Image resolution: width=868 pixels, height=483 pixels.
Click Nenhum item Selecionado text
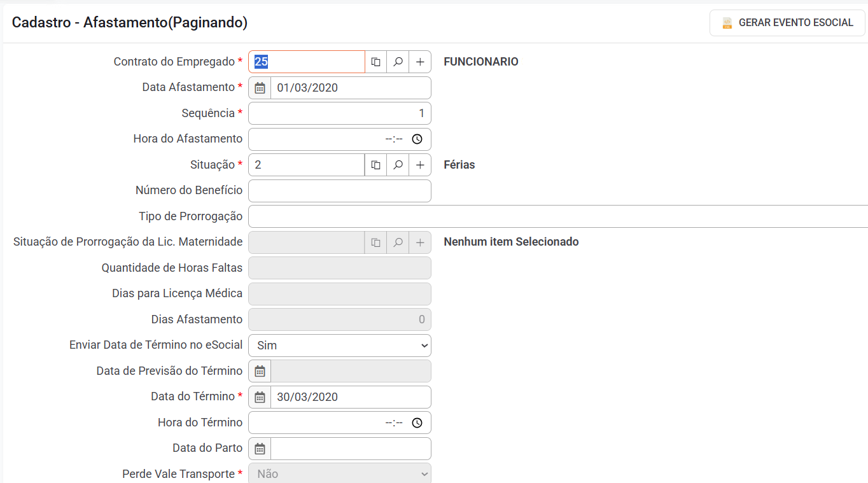point(511,242)
